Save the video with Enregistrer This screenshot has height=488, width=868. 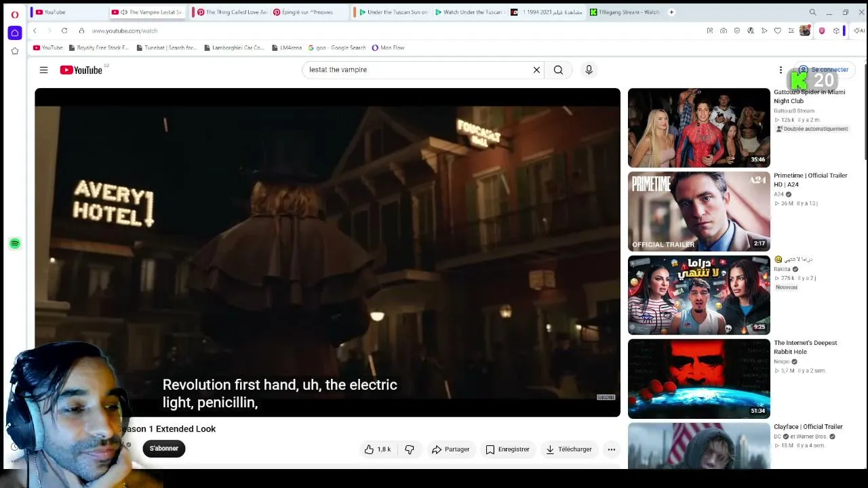pyautogui.click(x=508, y=449)
